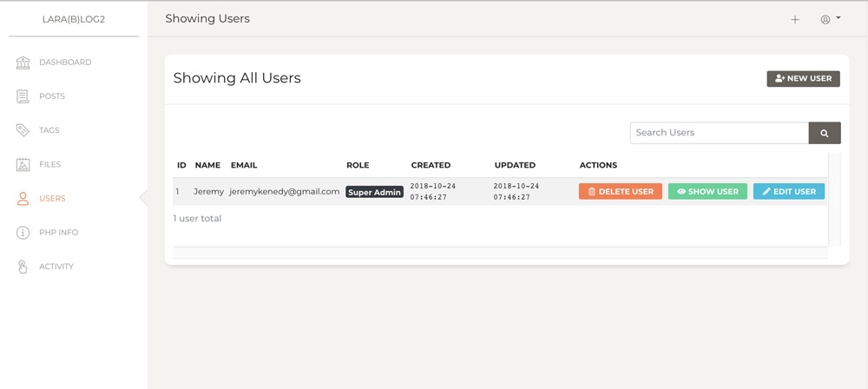
Task: Click the ID column header
Action: [x=181, y=165]
